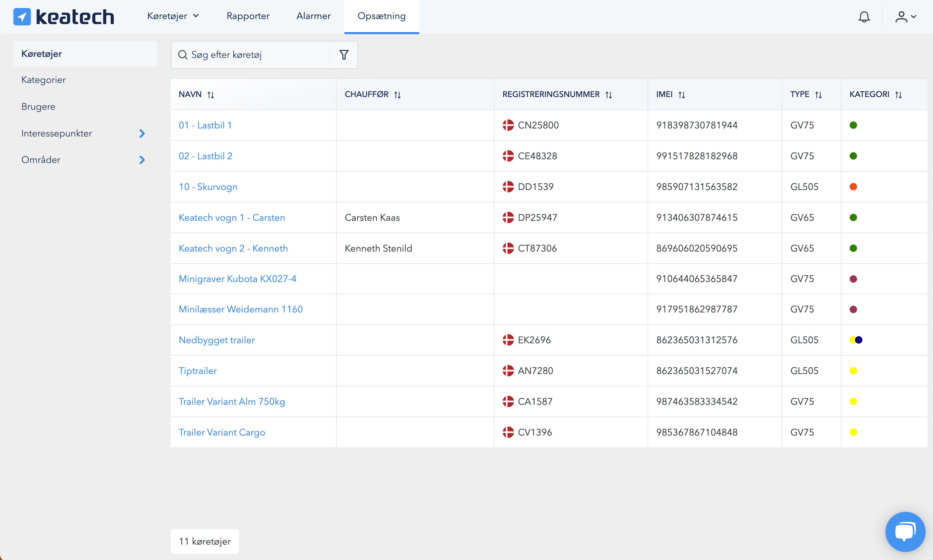The width and height of the screenshot is (933, 560).
Task: Sort by TYPE column arrows
Action: (818, 95)
